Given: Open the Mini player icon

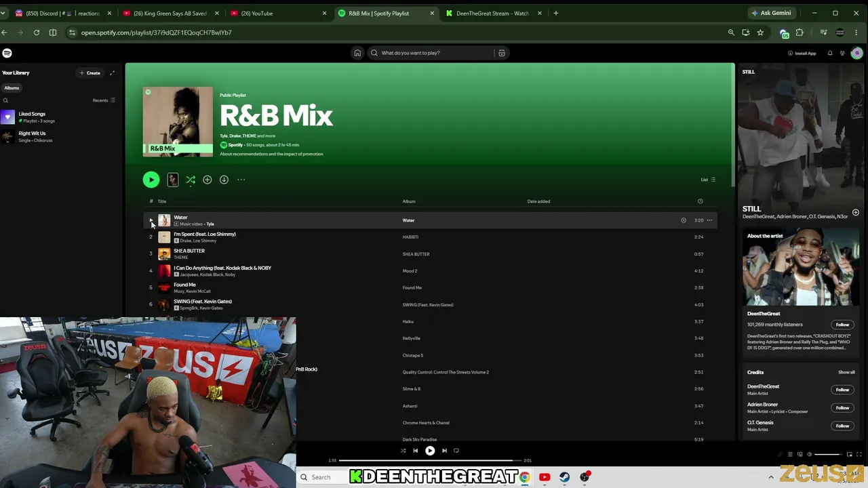Looking at the screenshot, I should point(849,454).
